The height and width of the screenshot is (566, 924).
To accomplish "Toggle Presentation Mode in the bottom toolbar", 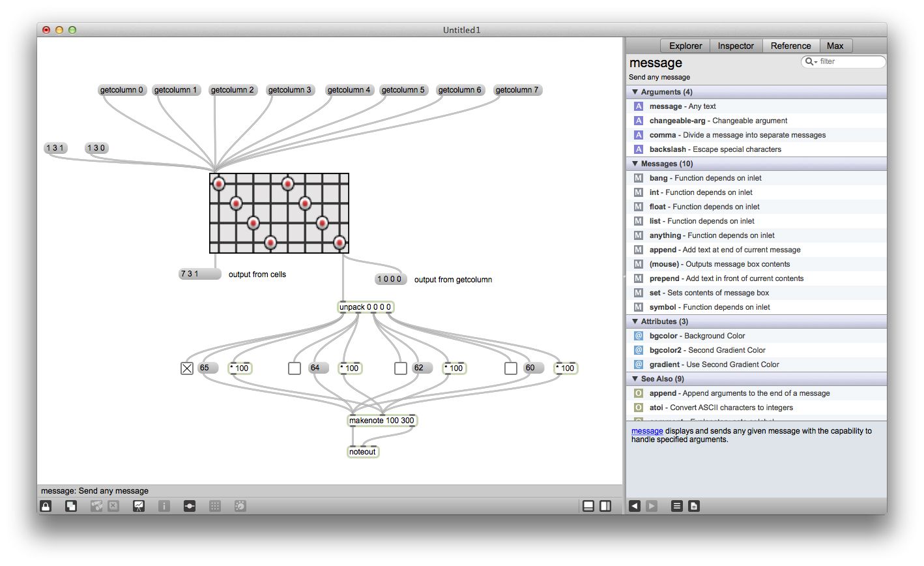I will click(139, 506).
